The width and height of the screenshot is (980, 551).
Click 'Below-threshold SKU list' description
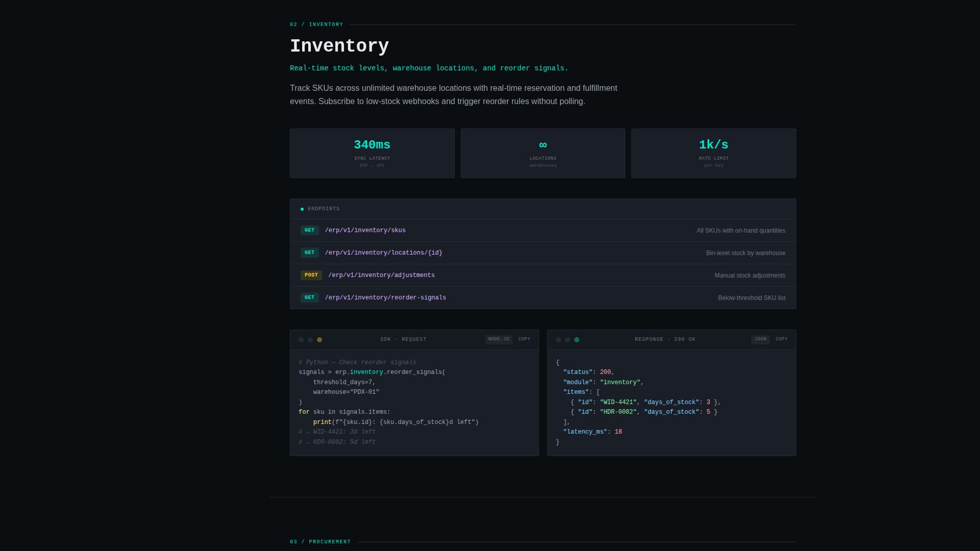coord(751,298)
